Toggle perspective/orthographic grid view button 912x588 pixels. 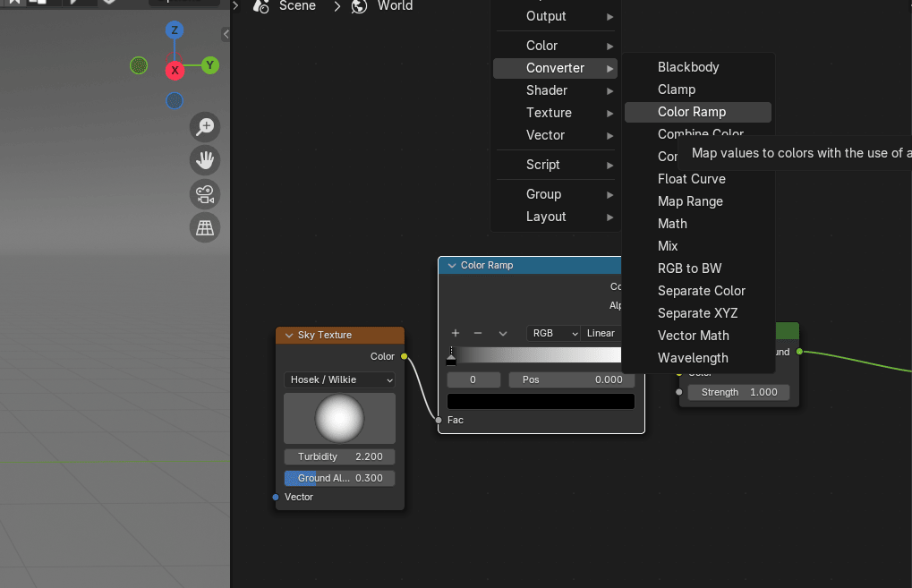pos(205,227)
